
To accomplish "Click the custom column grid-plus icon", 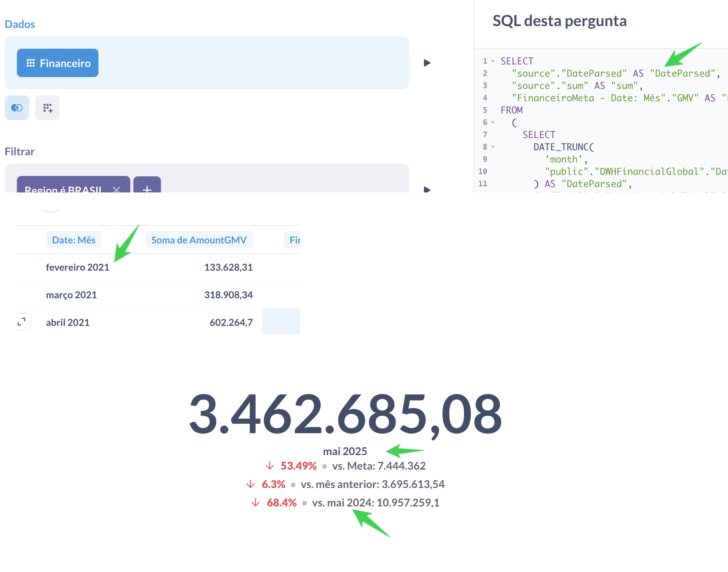I will 48,108.
